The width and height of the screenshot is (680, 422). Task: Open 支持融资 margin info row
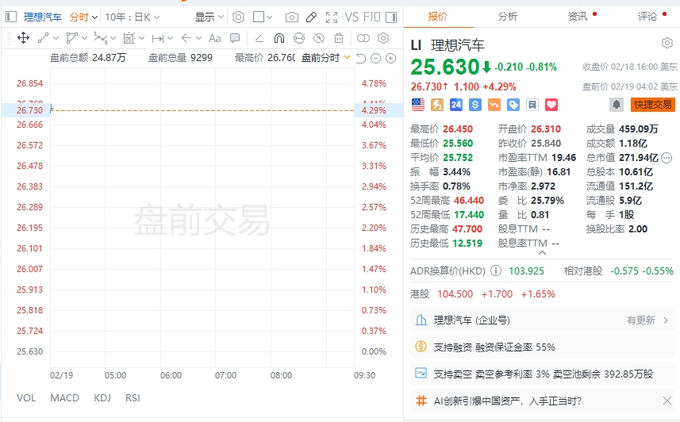coord(542,347)
